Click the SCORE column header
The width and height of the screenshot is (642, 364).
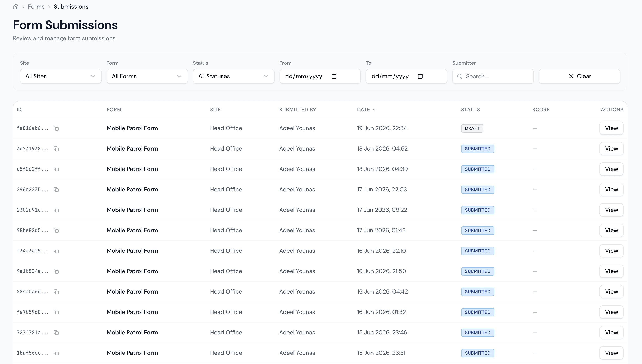coord(541,110)
